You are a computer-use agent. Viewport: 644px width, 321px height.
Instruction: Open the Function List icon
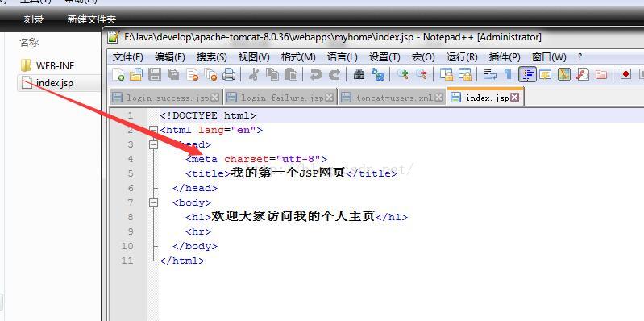583,74
